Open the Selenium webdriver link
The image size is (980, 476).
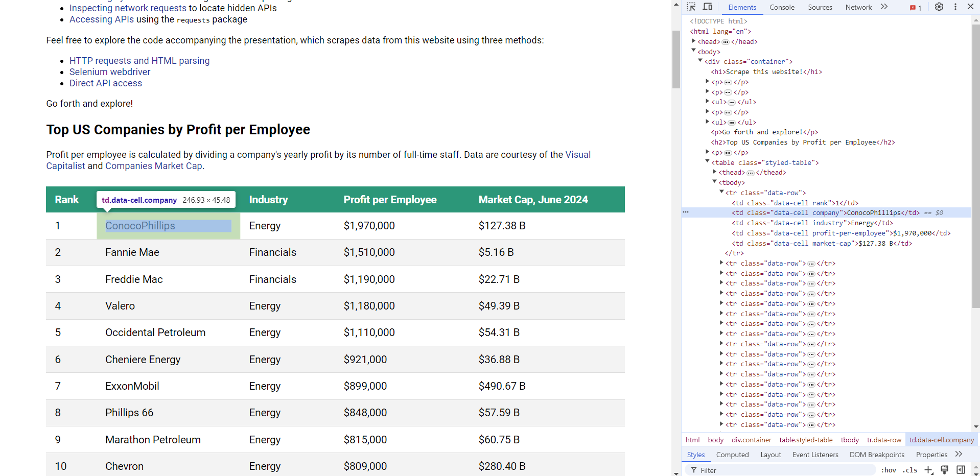[x=110, y=72]
